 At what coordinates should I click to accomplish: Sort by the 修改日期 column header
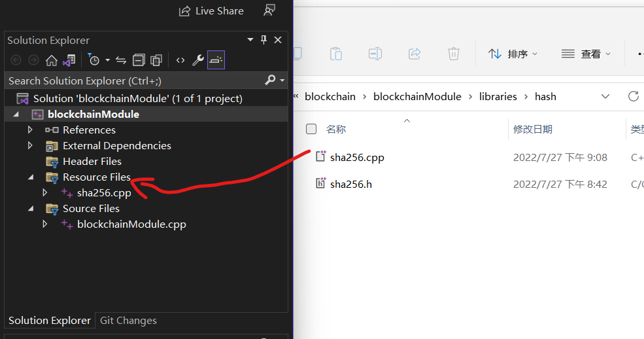(533, 130)
